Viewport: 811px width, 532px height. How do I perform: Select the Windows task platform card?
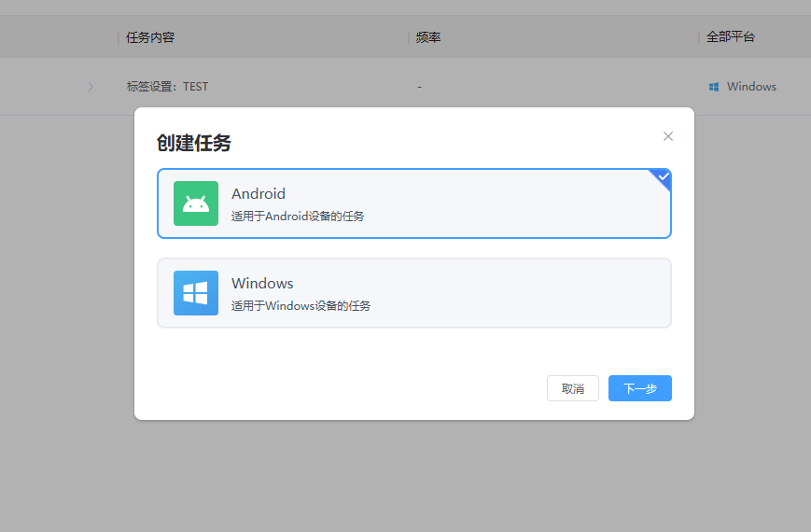tap(414, 293)
